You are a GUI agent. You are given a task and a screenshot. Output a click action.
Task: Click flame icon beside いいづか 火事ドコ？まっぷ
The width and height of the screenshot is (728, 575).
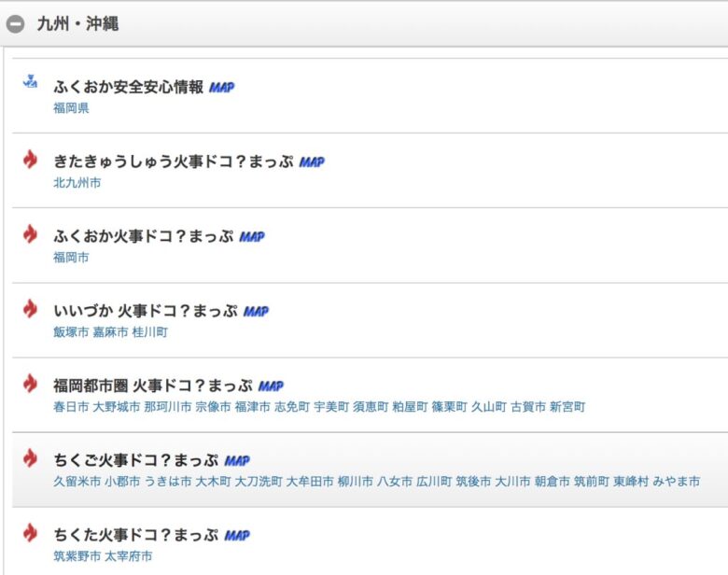tap(30, 309)
